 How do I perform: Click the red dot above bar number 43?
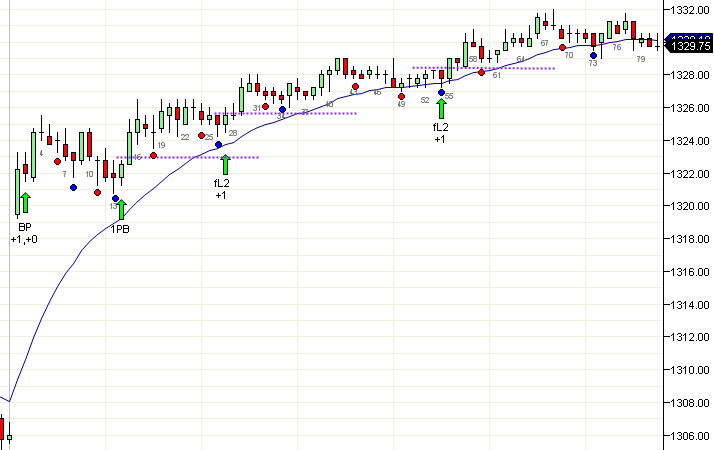[356, 87]
